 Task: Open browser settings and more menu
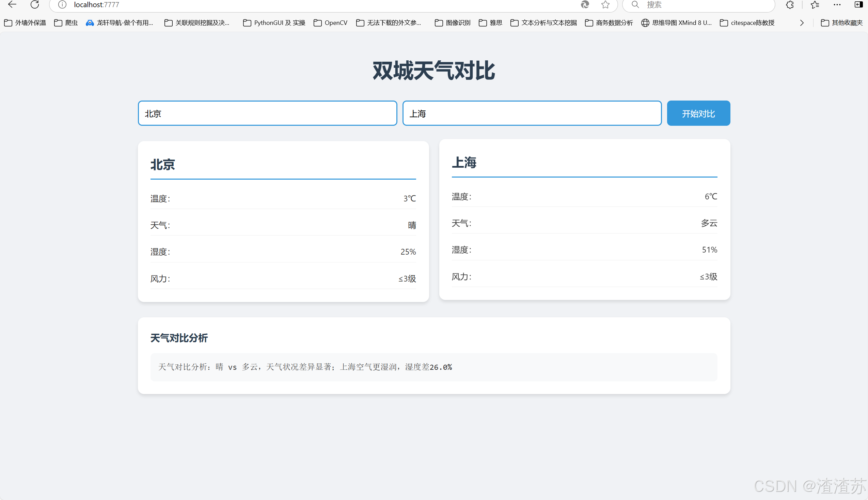pyautogui.click(x=837, y=4)
